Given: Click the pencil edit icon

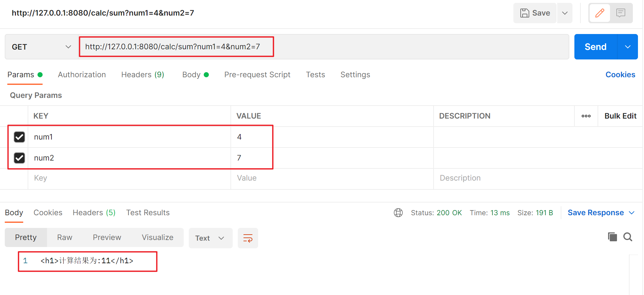Looking at the screenshot, I should click(599, 13).
